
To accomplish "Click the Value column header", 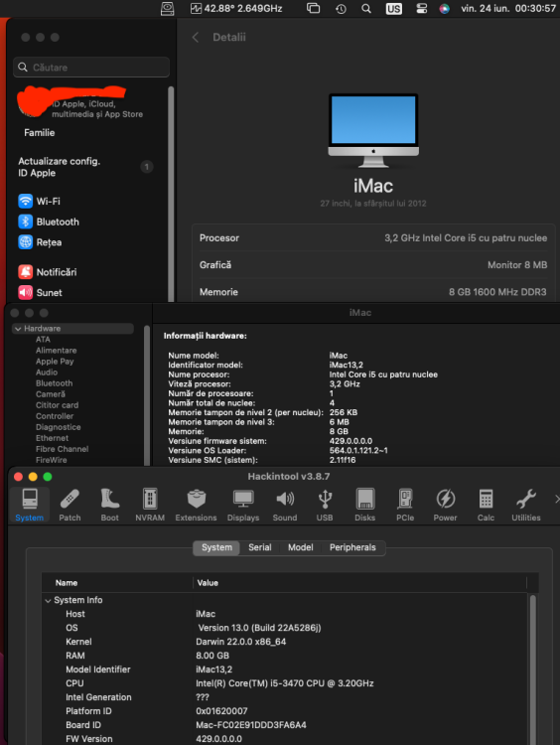I will [208, 582].
